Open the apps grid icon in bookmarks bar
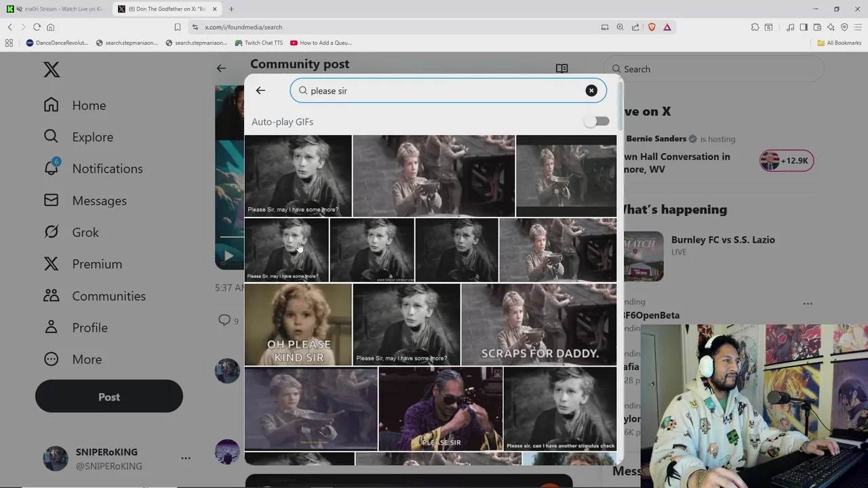 coord(9,43)
